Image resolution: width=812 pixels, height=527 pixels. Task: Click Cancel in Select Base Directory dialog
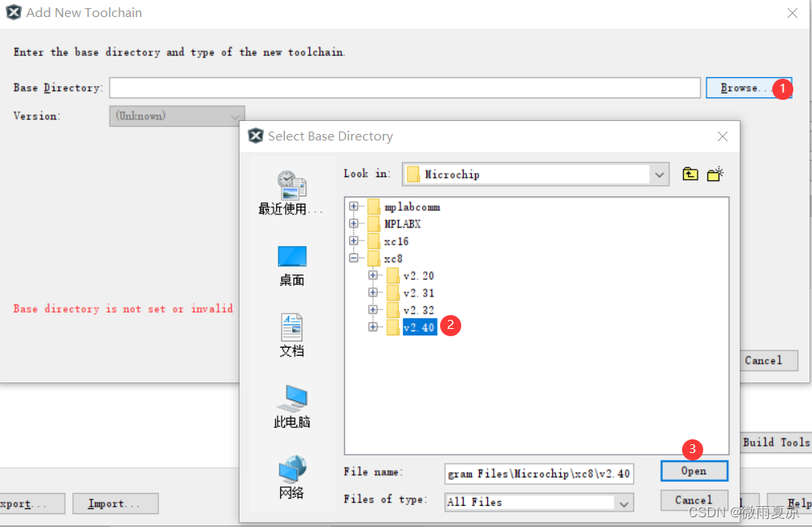tap(694, 500)
